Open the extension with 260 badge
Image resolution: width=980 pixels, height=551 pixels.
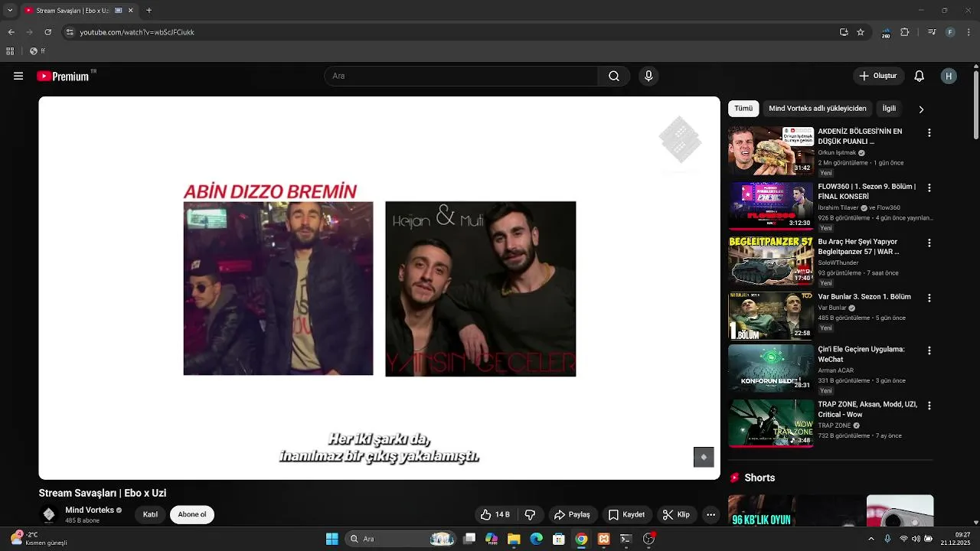886,32
